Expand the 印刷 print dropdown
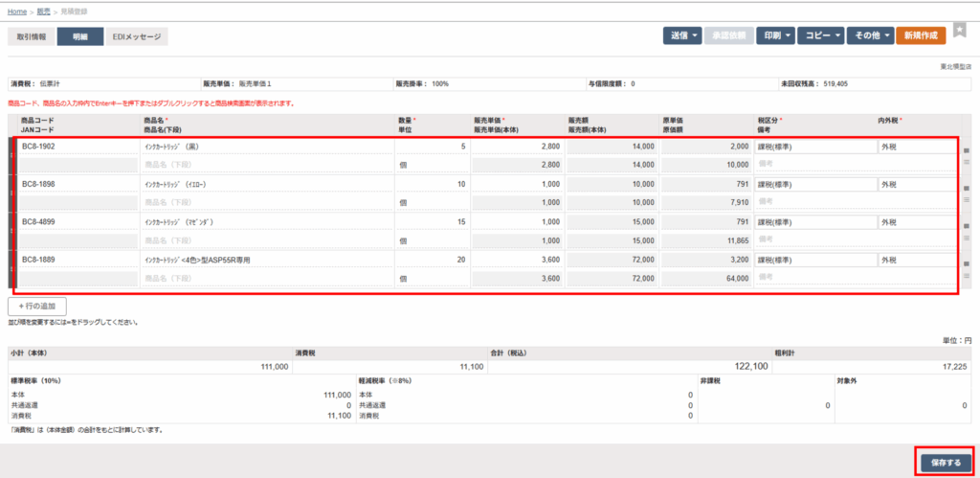Screen dimensions: 980x478 point(774,35)
